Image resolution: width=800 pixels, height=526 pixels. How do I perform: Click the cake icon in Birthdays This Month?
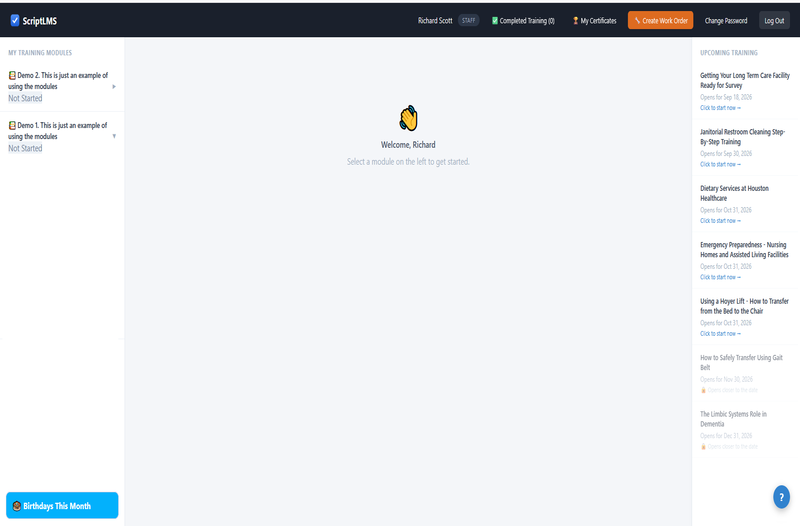17,506
